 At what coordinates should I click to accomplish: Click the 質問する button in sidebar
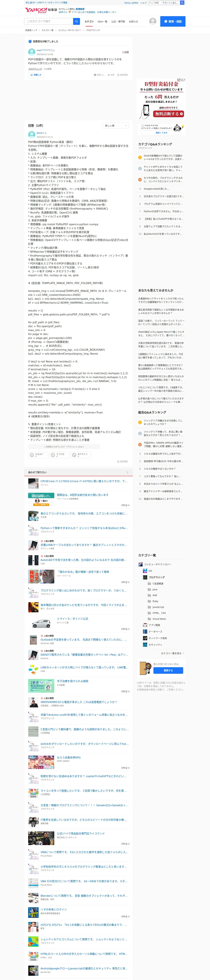pyautogui.click(x=168, y=670)
